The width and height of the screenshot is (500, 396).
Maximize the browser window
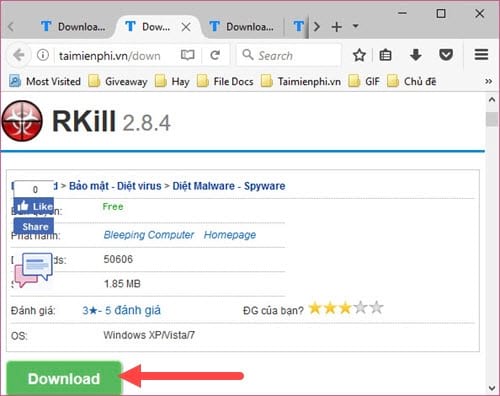(441, 13)
